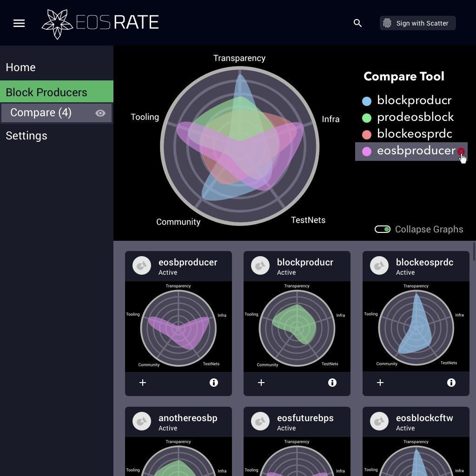Select blockeosprdc in Compare Tool legend
The height and width of the screenshot is (476, 476).
[x=414, y=134]
